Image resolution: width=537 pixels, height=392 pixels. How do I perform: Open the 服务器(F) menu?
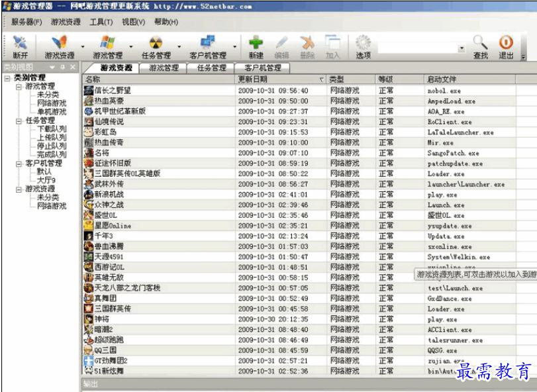26,22
